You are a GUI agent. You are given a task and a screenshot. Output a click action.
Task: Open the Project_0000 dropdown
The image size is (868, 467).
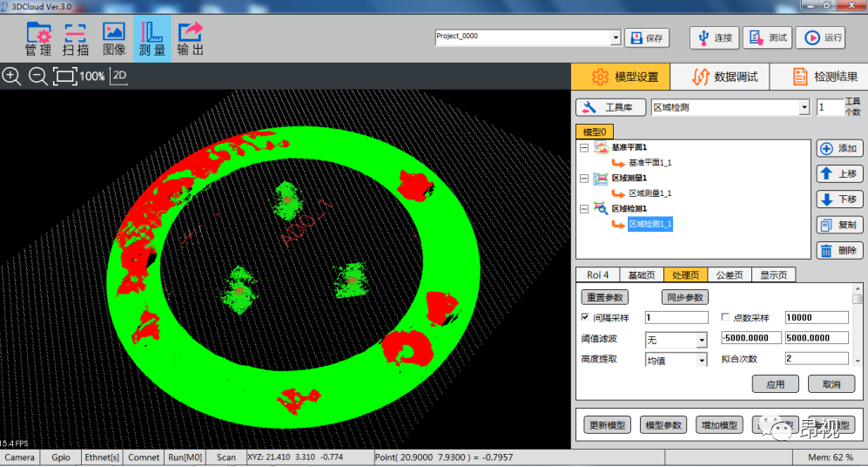(616, 37)
